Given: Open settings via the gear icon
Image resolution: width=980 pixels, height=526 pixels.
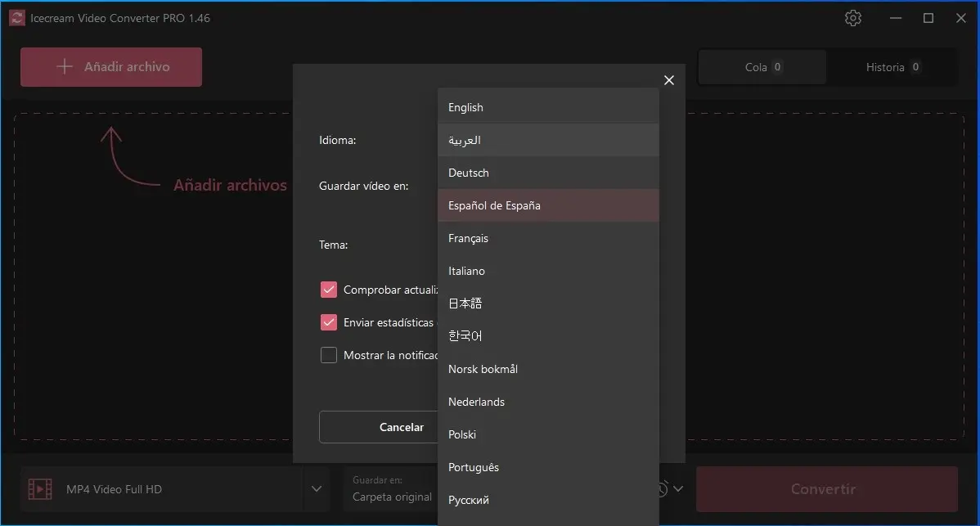Looking at the screenshot, I should (853, 18).
